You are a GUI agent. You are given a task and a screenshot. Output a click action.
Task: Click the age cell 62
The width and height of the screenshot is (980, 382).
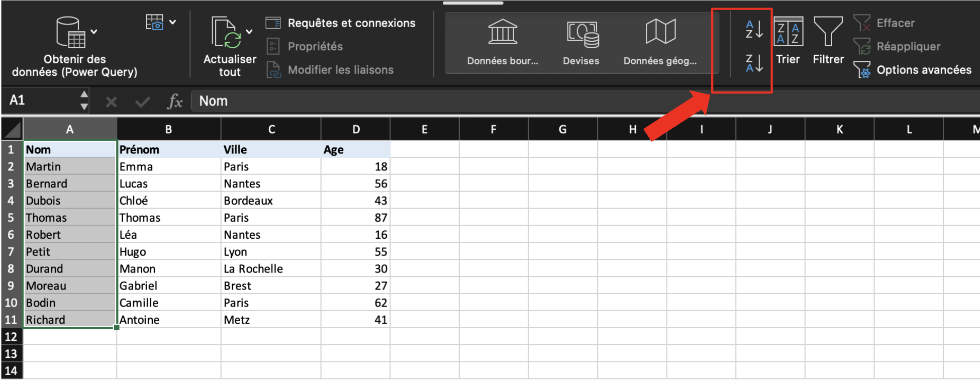tap(356, 303)
